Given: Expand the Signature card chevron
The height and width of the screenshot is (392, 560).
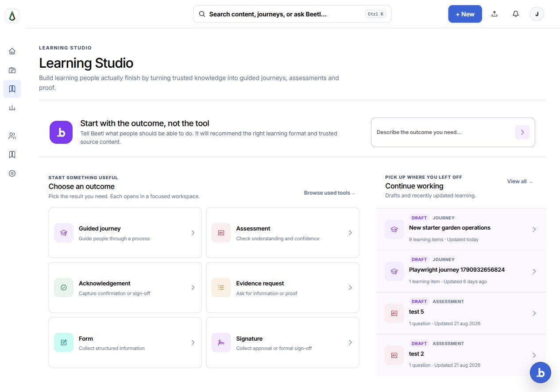Looking at the screenshot, I should pos(350,342).
